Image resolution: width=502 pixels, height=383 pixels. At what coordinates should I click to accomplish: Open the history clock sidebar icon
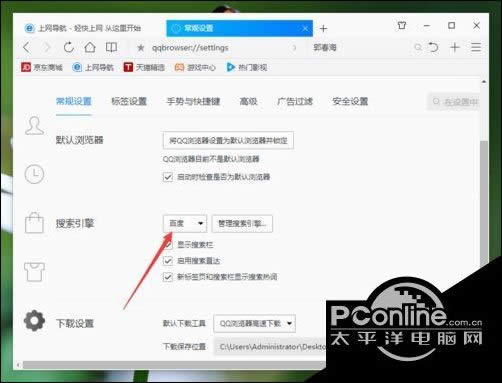pos(34,174)
